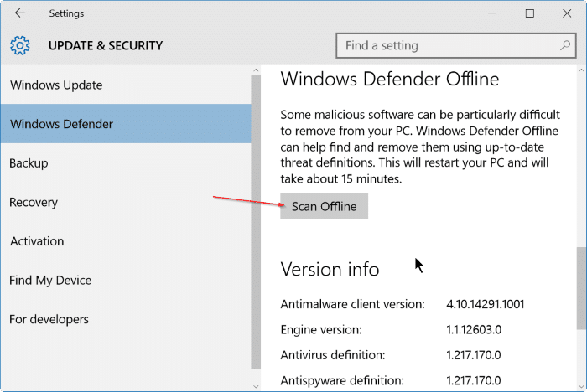587x392 pixels.
Task: Minimize the Settings window
Action: point(492,13)
